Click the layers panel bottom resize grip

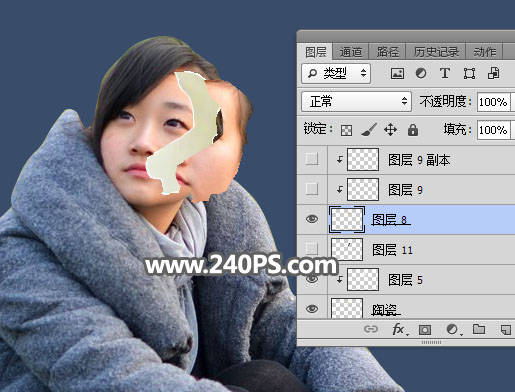tap(431, 342)
